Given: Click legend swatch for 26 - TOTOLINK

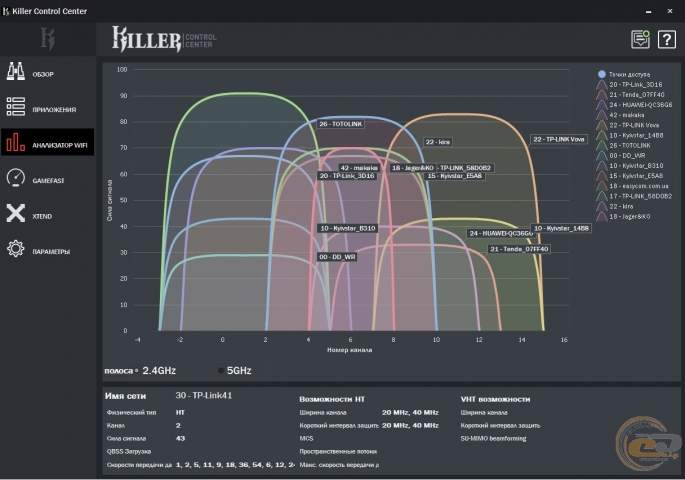Looking at the screenshot, I should [602, 145].
